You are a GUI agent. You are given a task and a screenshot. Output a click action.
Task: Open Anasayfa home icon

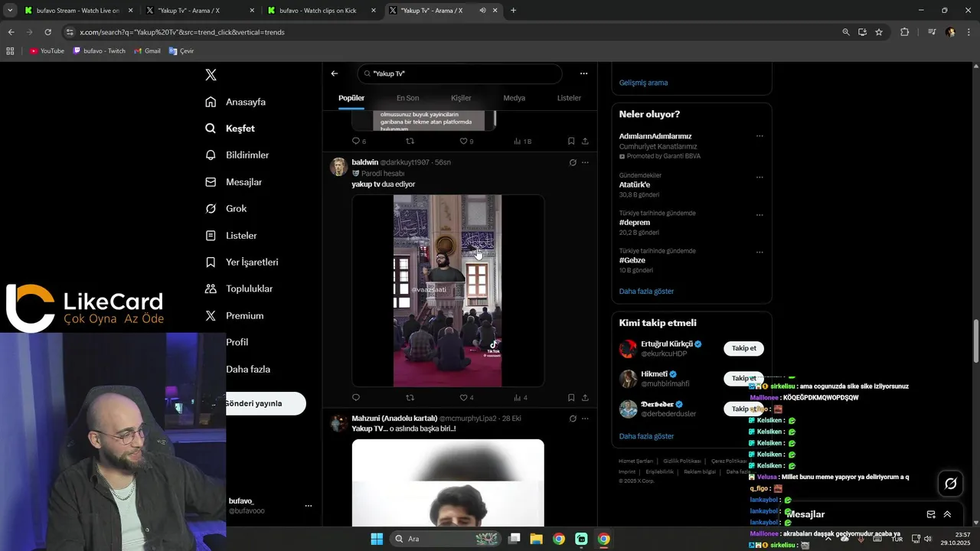coord(211,102)
